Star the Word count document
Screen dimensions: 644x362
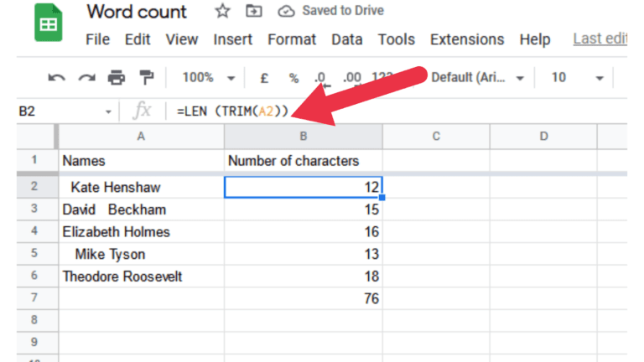point(222,12)
